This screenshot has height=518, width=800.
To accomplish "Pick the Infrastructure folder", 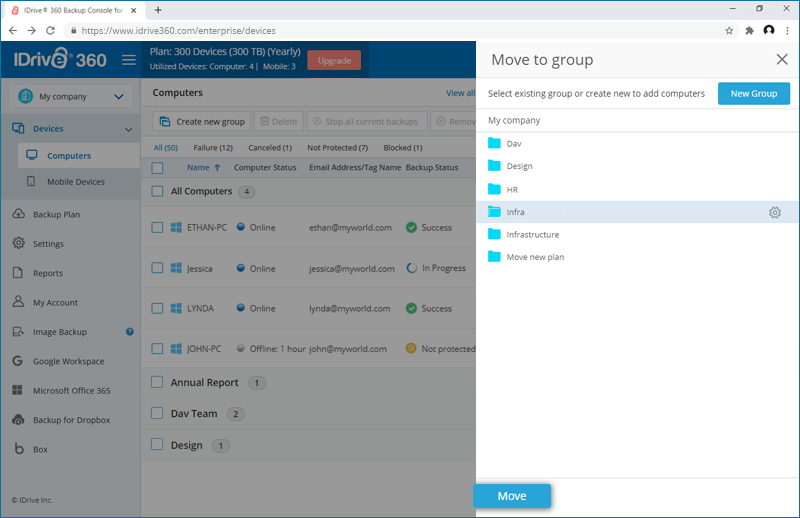I will [523, 234].
